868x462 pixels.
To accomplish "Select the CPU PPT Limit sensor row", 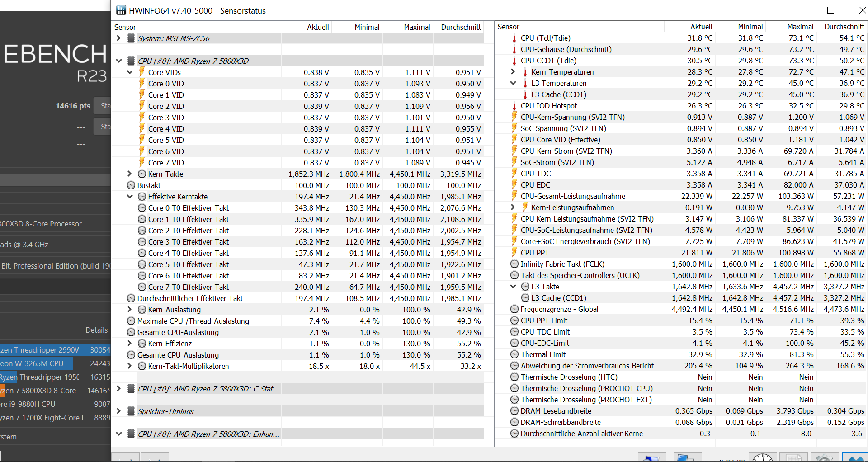I will 681,321.
